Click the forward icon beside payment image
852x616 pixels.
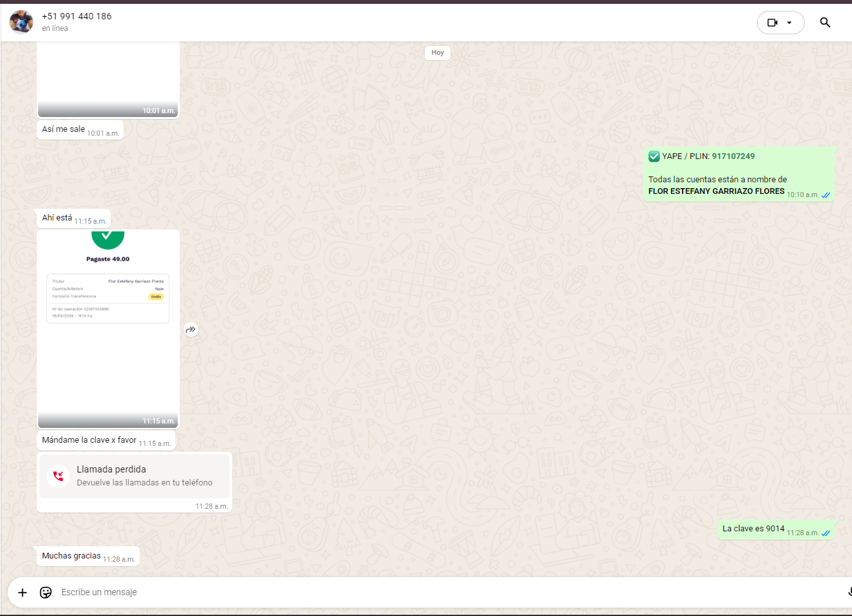click(x=191, y=330)
